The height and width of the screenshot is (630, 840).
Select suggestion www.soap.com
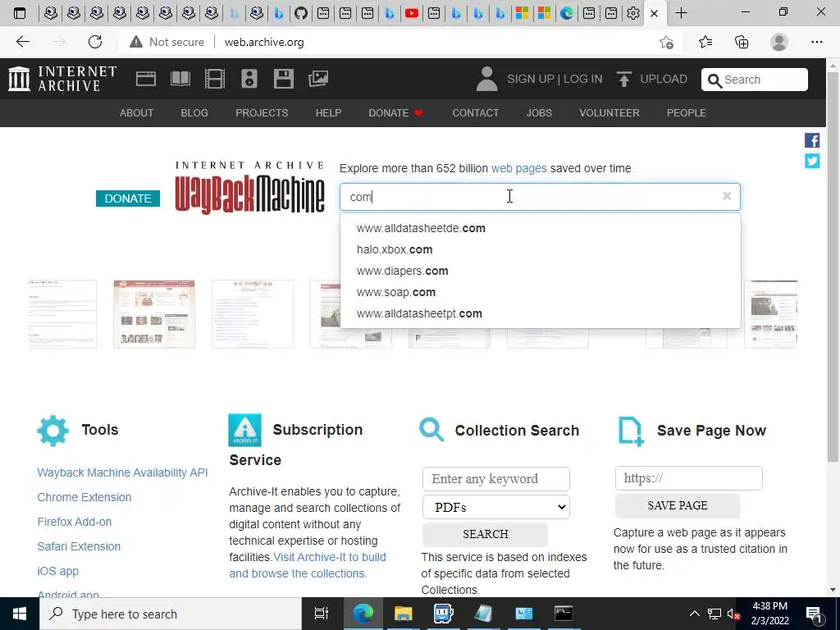(x=541, y=293)
